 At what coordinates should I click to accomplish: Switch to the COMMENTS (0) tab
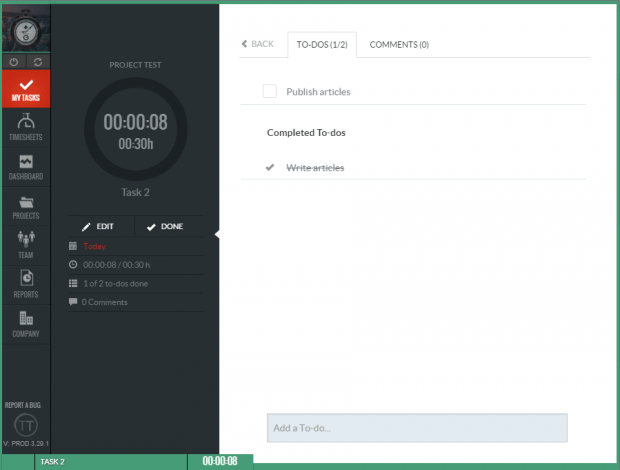(399, 45)
